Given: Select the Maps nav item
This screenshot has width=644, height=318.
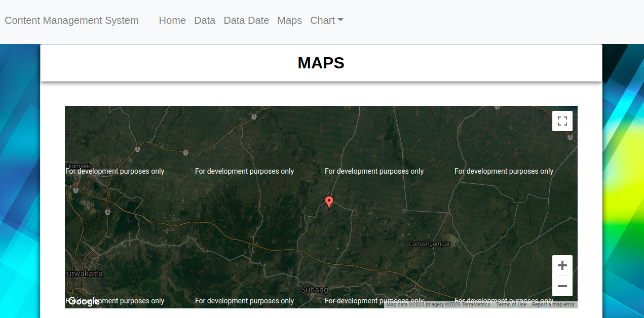Looking at the screenshot, I should [289, 20].
